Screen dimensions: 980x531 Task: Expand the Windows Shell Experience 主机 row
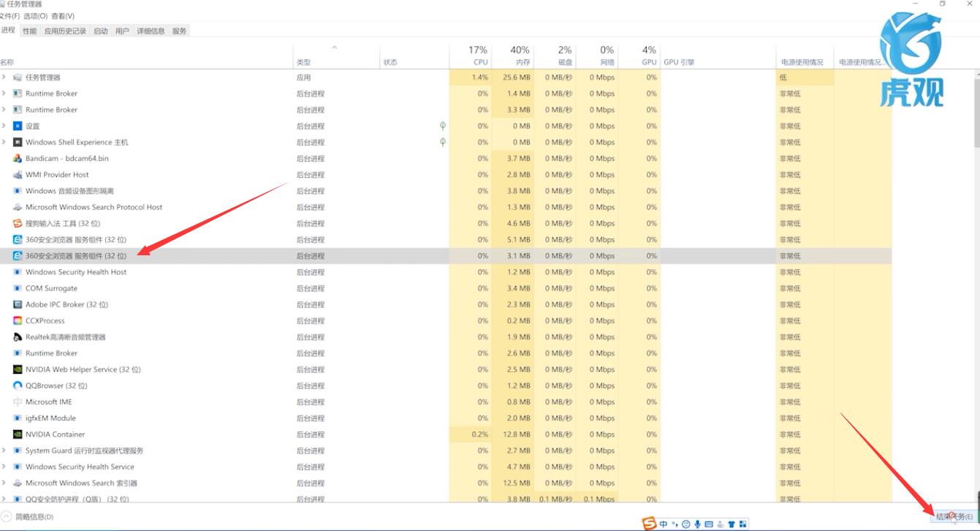[x=4, y=142]
